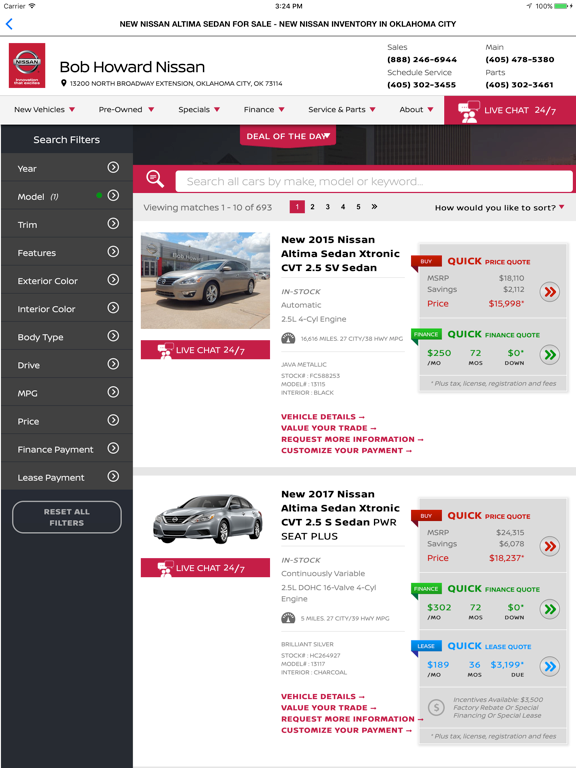Click the vehicle search input field
The image size is (576, 768).
pyautogui.click(x=374, y=181)
